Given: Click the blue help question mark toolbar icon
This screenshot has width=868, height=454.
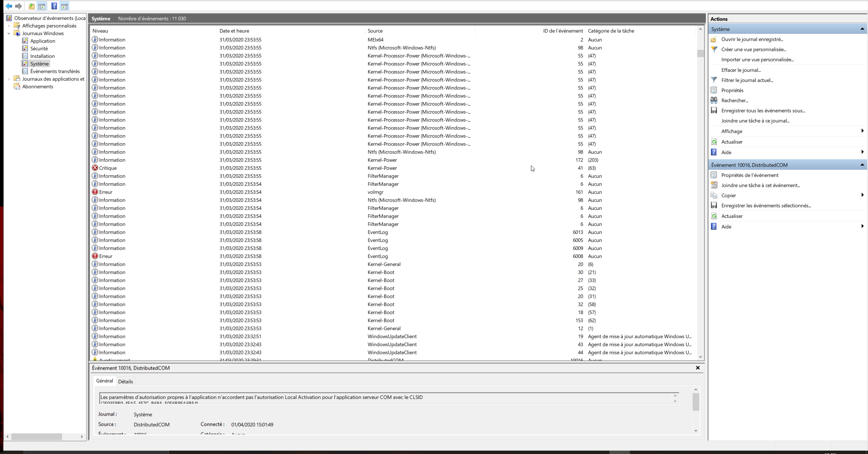Looking at the screenshot, I should pos(54,6).
